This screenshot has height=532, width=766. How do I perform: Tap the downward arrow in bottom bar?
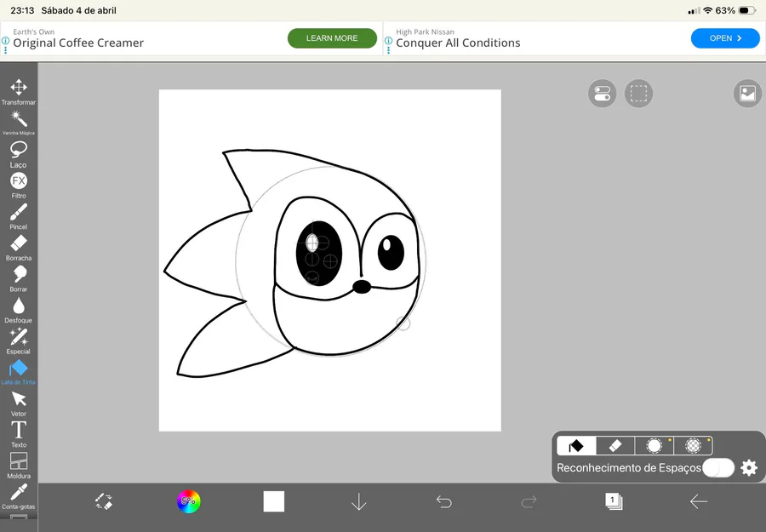coord(359,501)
